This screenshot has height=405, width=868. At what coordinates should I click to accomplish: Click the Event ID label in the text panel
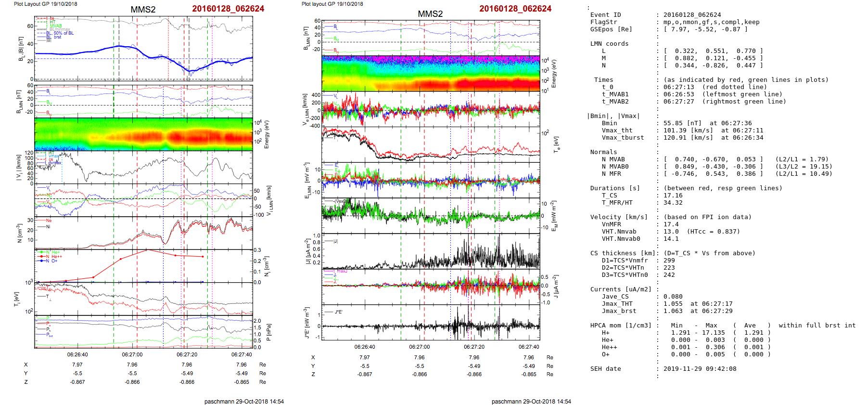[605, 15]
